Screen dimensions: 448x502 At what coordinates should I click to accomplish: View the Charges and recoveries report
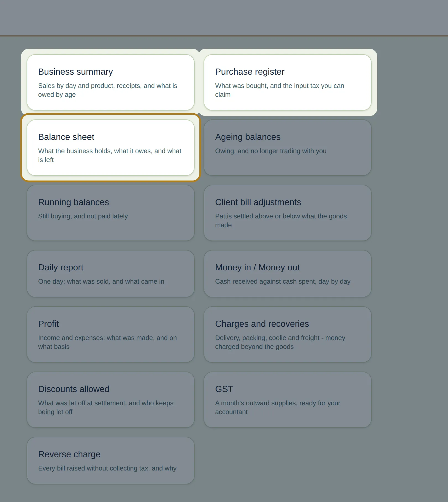pyautogui.click(x=288, y=334)
